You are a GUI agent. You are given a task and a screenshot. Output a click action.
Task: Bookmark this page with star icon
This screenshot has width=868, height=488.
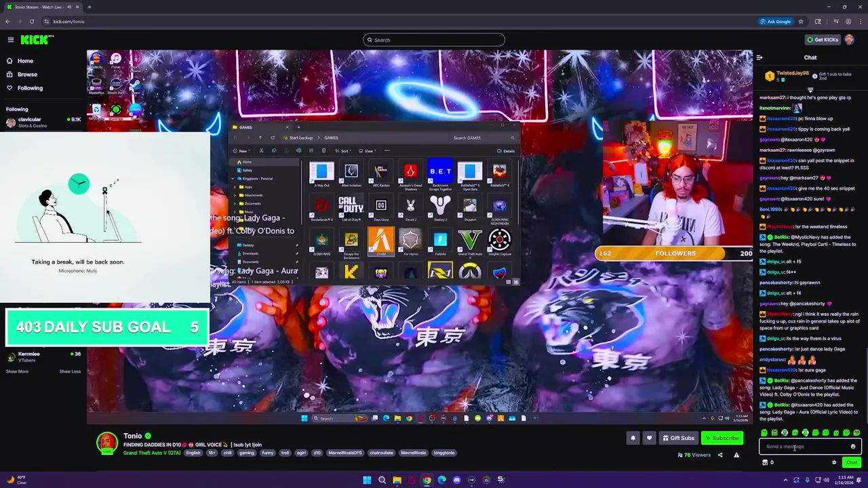click(801, 22)
